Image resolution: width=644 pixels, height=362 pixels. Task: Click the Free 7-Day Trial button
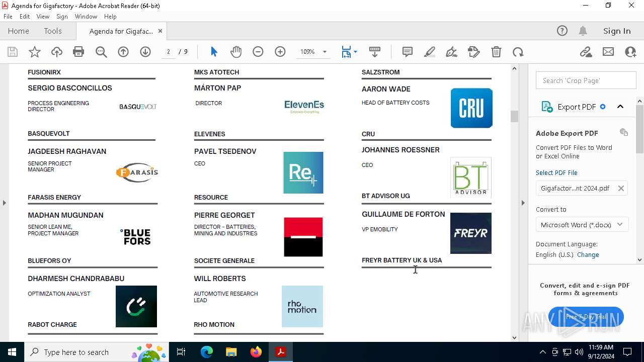pos(586,317)
